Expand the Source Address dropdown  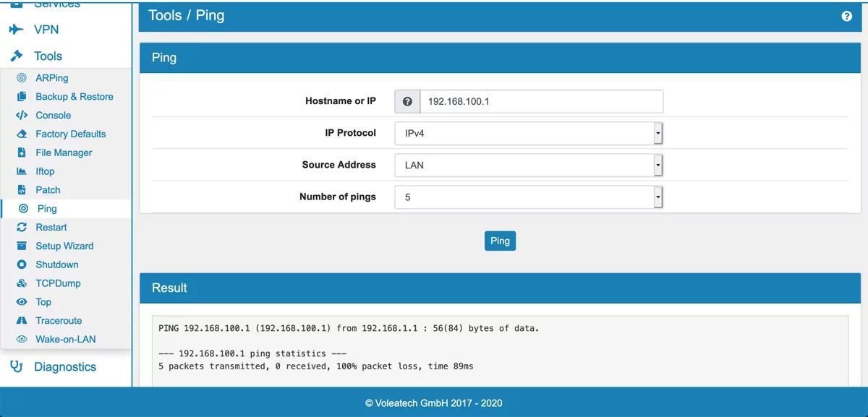(529, 165)
